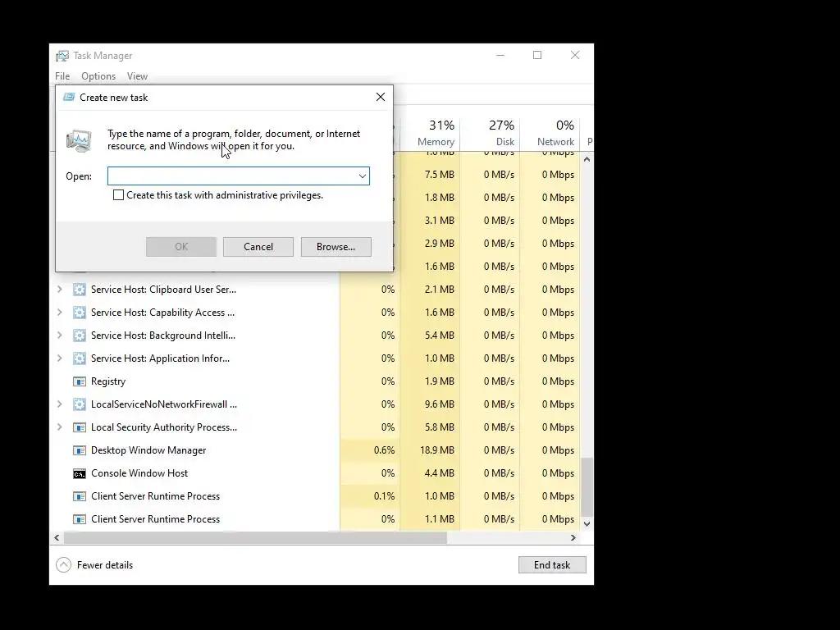
Task: Click the Desktop Window Manager icon
Action: (80, 450)
